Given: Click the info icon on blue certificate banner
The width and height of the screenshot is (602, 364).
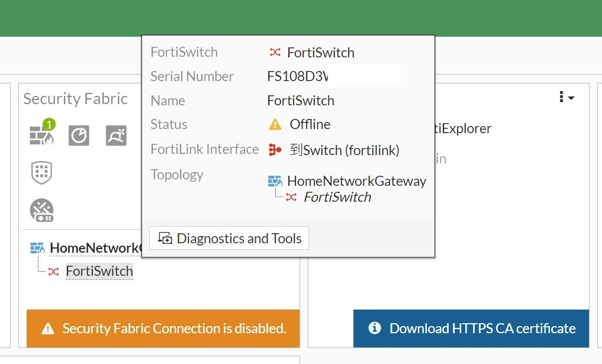Looking at the screenshot, I should coord(374,328).
